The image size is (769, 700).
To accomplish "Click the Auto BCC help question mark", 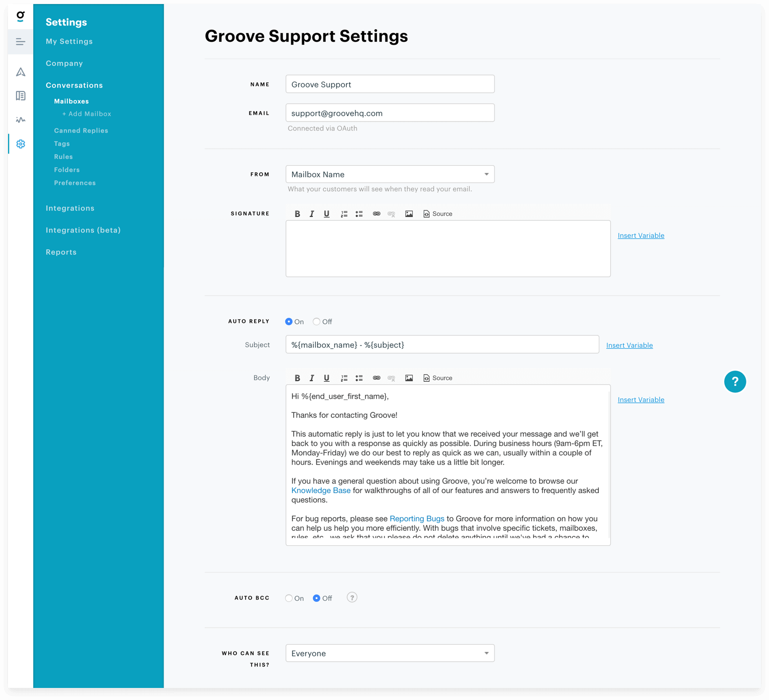I will [x=352, y=598].
